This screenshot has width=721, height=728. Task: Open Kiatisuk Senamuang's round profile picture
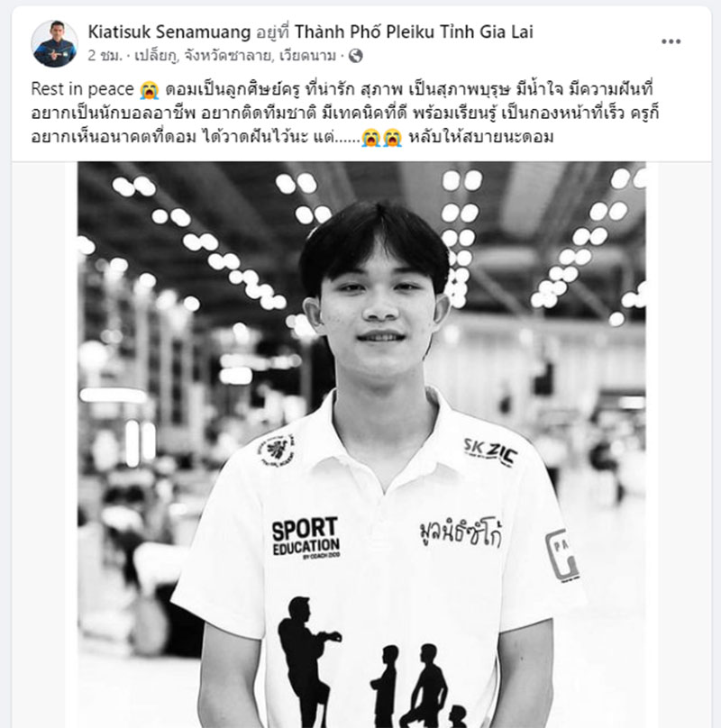54,43
